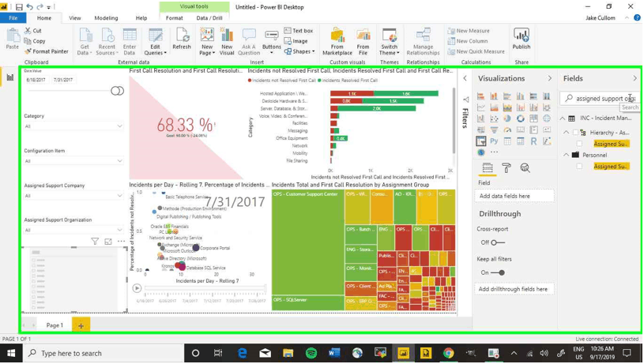Toggle Keep all filters switch
The height and width of the screenshot is (364, 644).
(x=498, y=272)
